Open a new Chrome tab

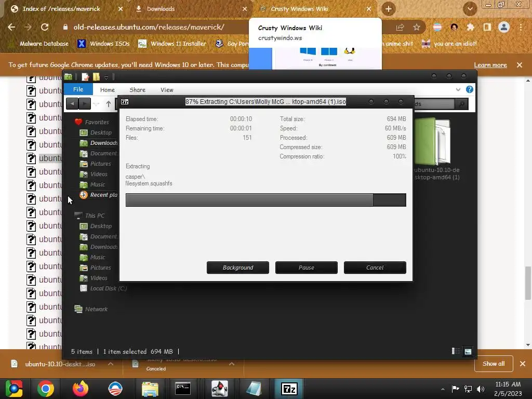pos(389,9)
